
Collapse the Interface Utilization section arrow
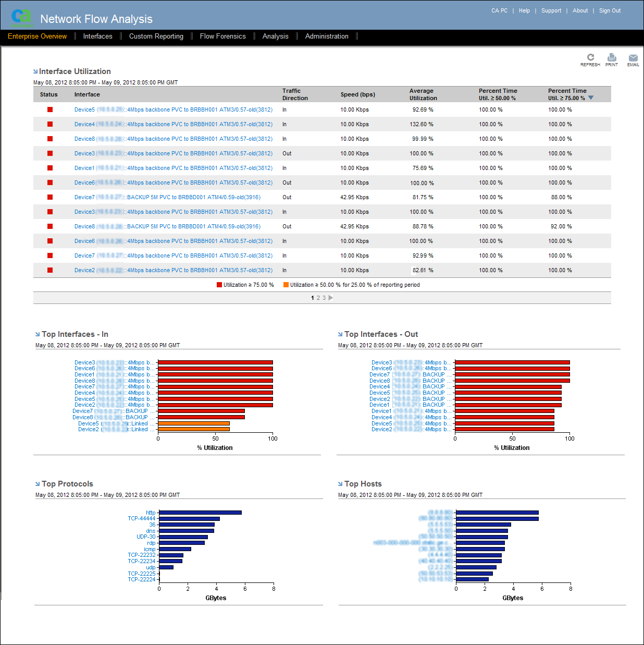(35, 71)
